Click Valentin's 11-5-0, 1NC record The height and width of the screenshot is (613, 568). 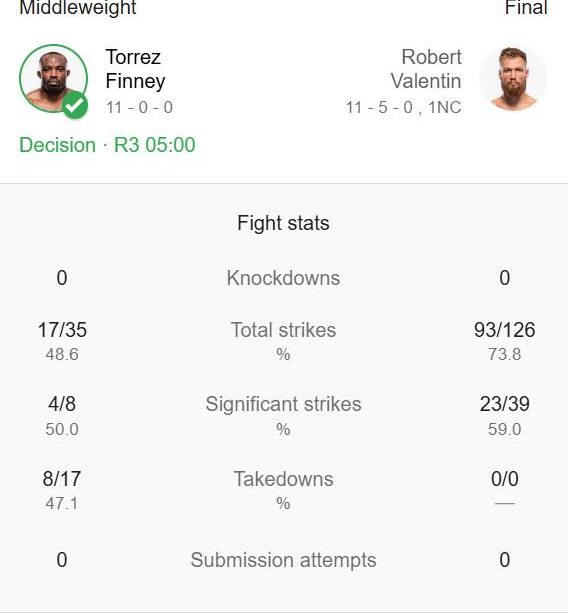(403, 108)
